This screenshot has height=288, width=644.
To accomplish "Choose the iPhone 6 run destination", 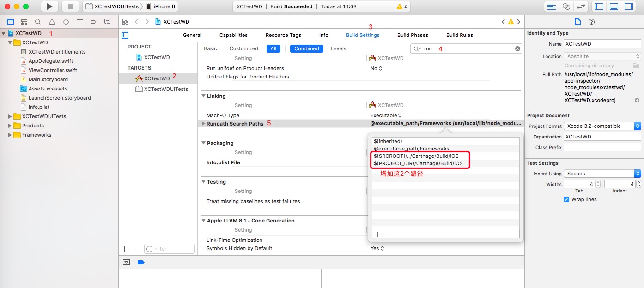I will point(161,6).
